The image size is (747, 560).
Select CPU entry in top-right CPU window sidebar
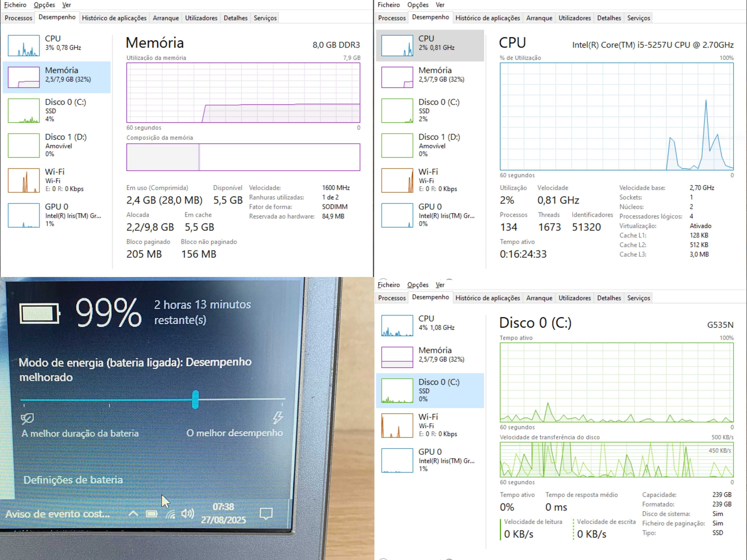tap(430, 45)
